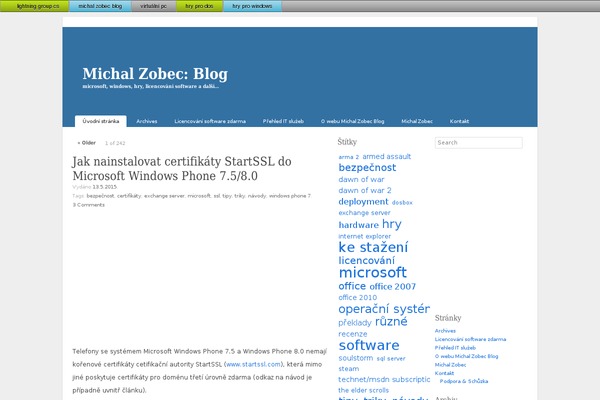Viewport: 600px width, 400px height.
Task: Open Přehled IT služeb in navigation bar
Action: [x=283, y=121]
